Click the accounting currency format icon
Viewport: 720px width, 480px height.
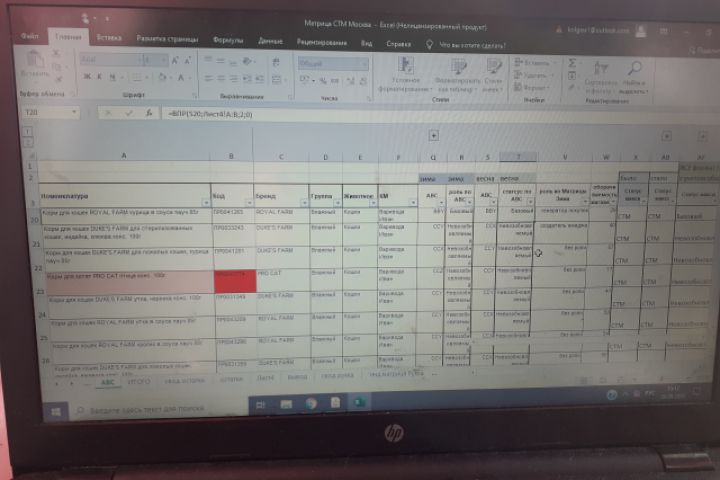[x=306, y=80]
